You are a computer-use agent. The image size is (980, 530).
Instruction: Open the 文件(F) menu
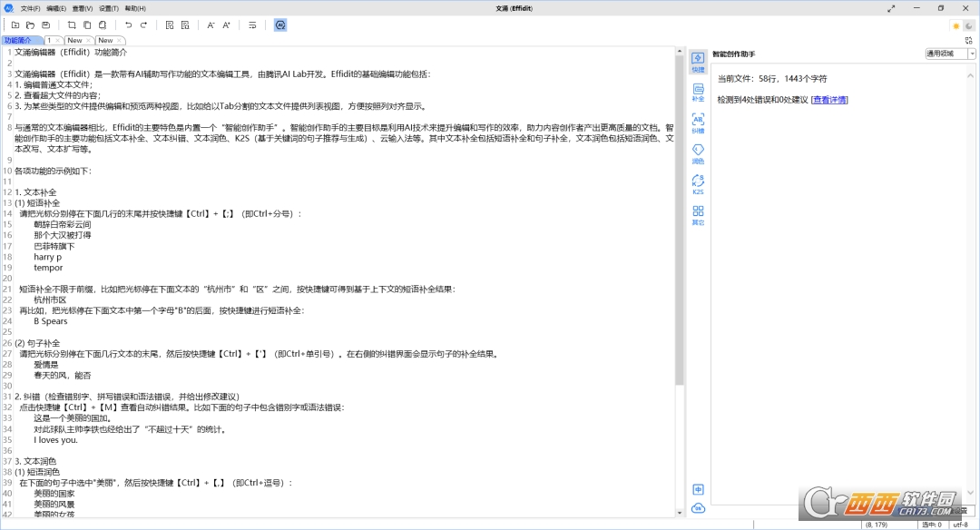[30, 8]
